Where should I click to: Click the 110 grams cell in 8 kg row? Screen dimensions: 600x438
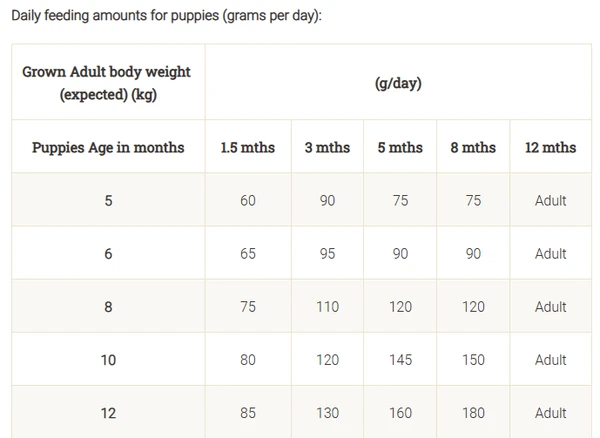point(327,307)
